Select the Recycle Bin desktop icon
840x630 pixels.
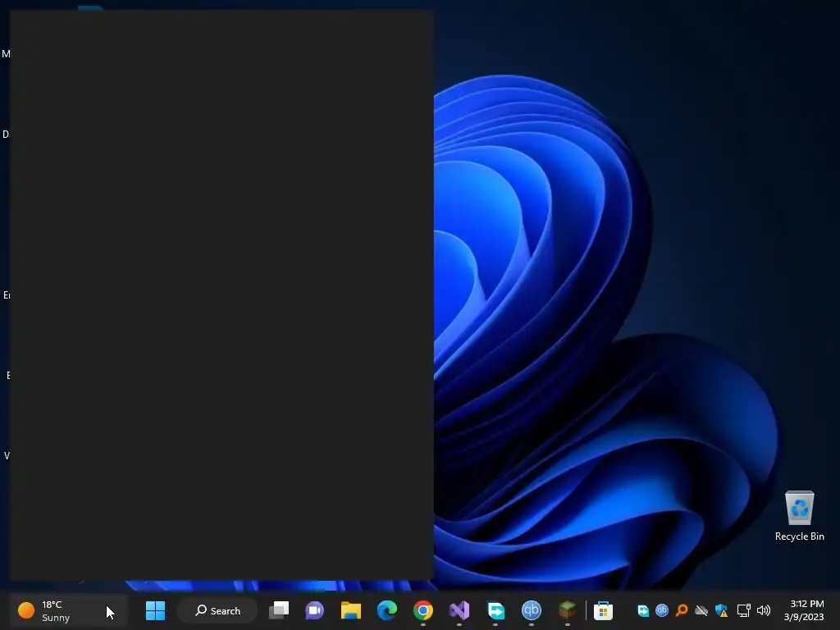point(799,516)
